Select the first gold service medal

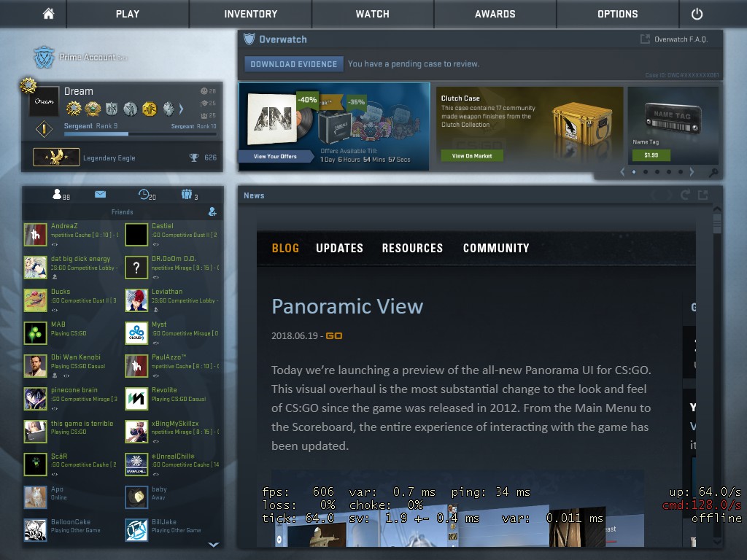tap(74, 109)
